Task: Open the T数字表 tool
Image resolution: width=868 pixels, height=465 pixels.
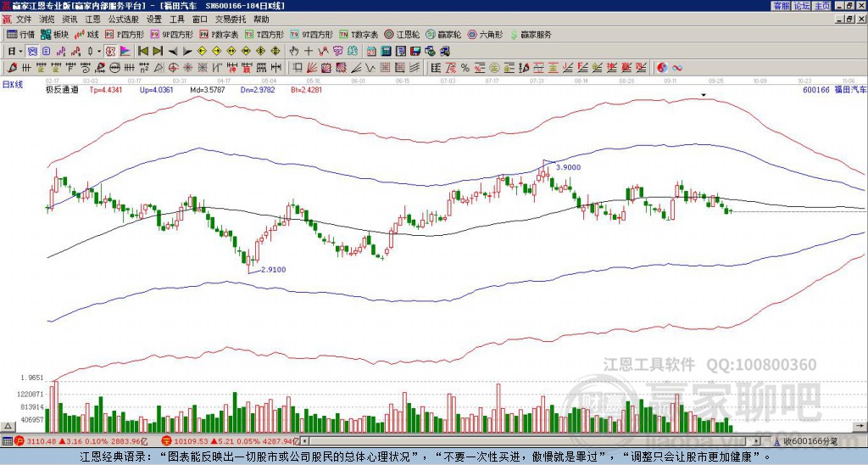Action: (x=359, y=34)
